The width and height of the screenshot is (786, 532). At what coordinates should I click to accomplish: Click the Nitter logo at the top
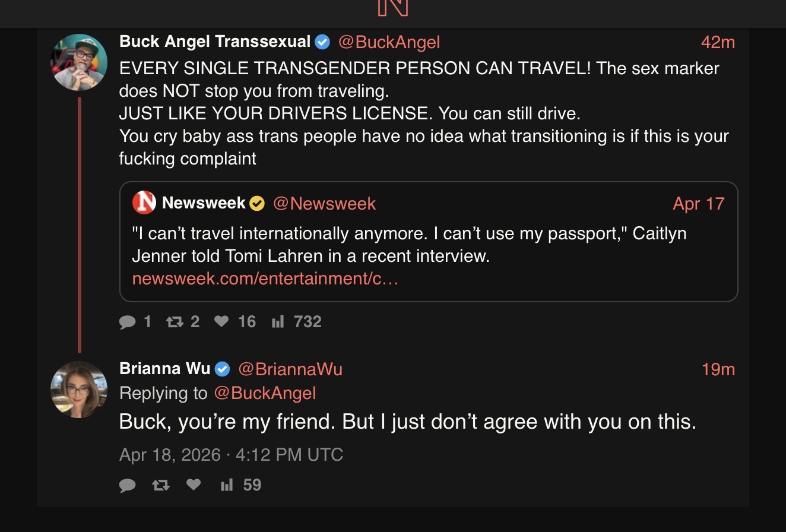click(393, 7)
